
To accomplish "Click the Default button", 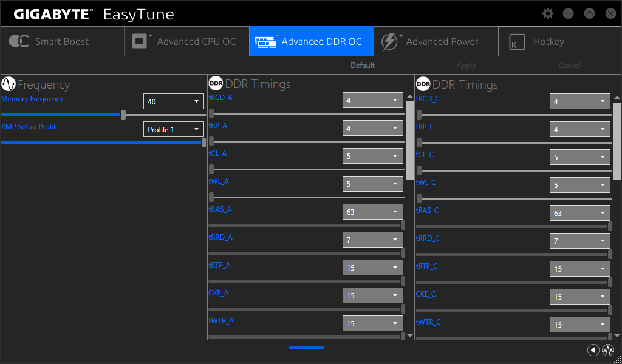I will pos(363,66).
